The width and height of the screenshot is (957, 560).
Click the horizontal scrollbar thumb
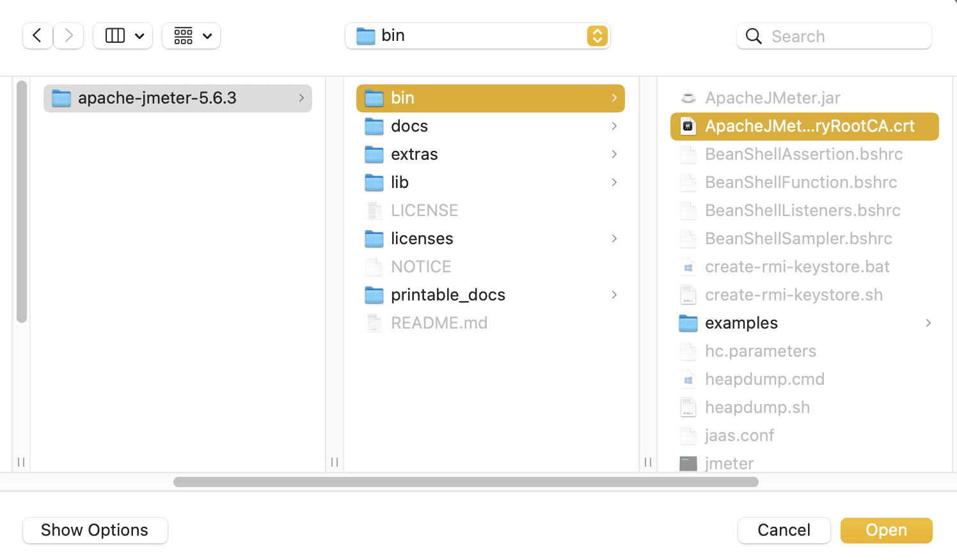point(466,482)
